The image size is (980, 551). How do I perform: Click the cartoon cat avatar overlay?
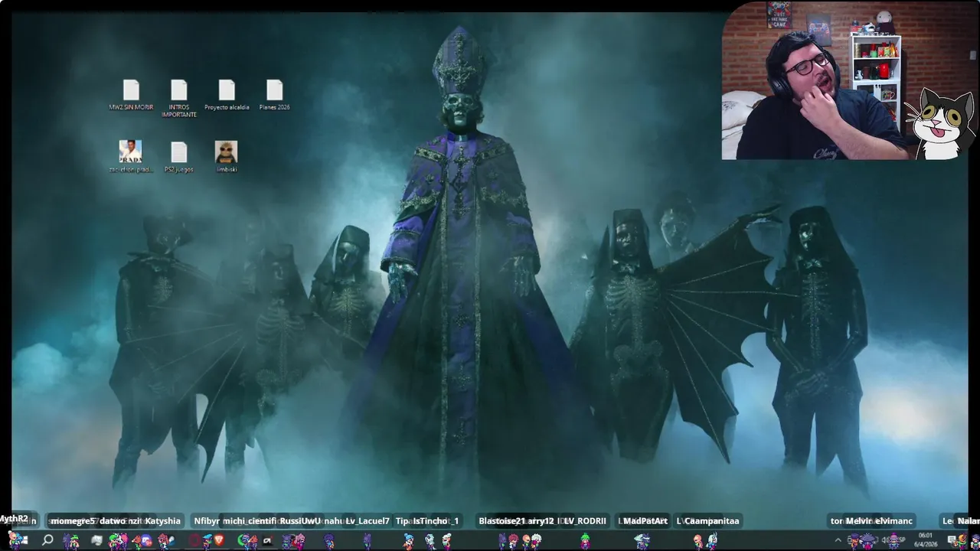[x=942, y=124]
